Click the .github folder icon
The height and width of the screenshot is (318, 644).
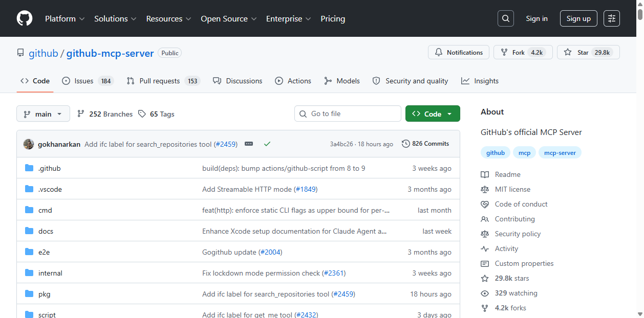pyautogui.click(x=29, y=168)
